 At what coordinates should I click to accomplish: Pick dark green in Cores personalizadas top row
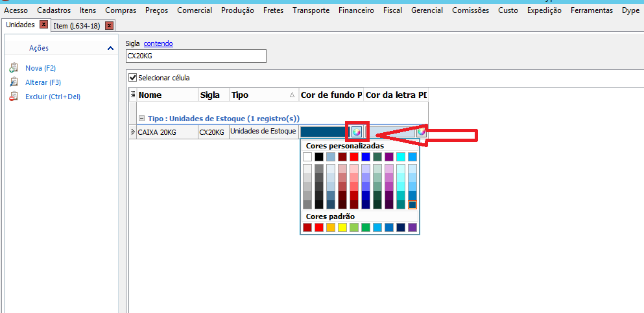tap(377, 157)
